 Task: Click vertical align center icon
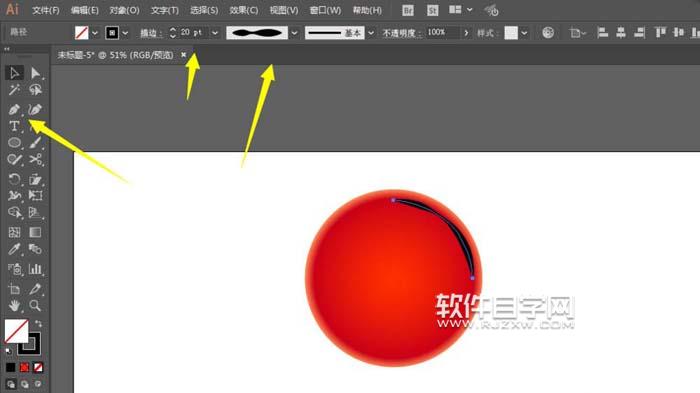pos(679,33)
